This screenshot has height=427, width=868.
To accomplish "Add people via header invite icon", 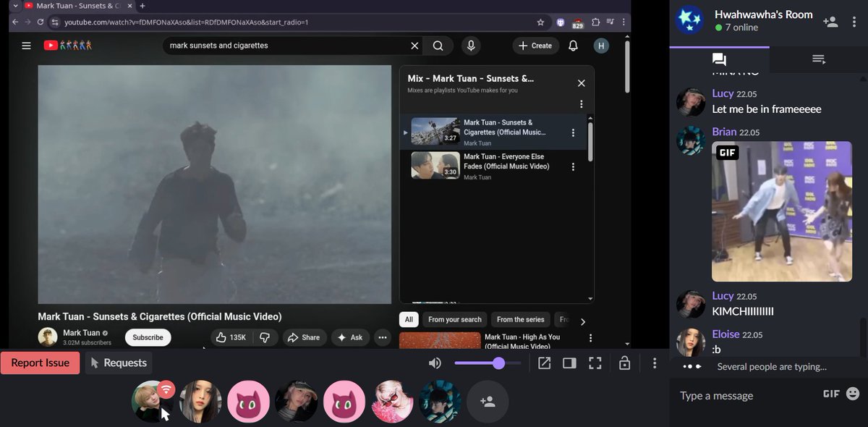I will [830, 21].
